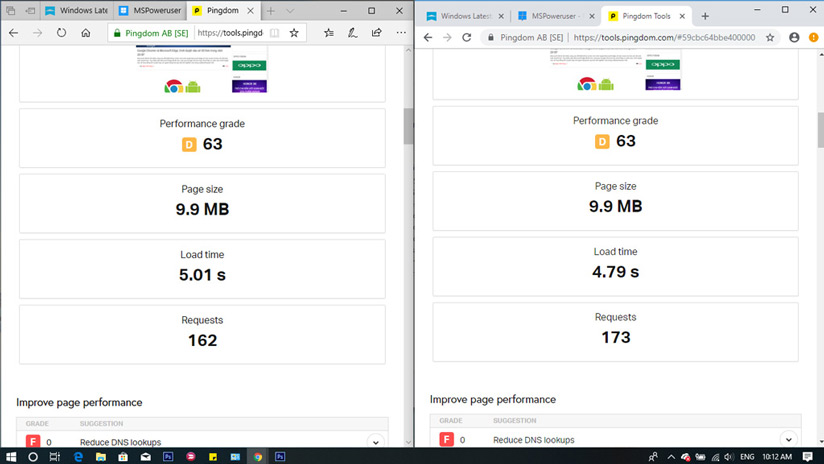Click the green padlock in Edge's address bar
The width and height of the screenshot is (824, 464).
point(117,33)
